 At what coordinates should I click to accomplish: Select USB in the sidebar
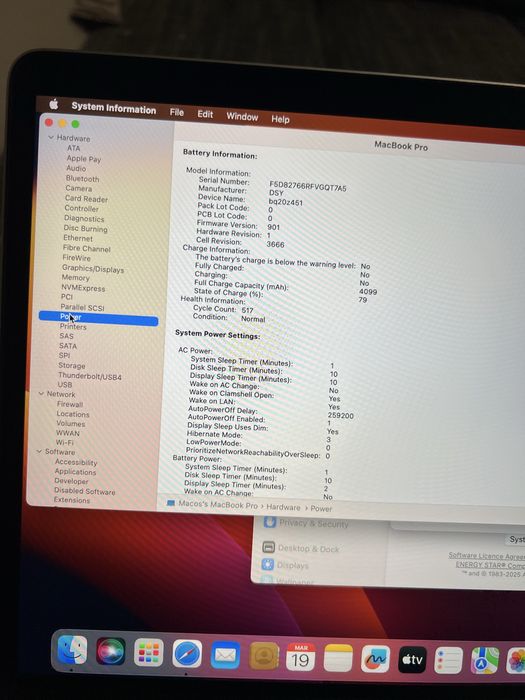pos(65,384)
